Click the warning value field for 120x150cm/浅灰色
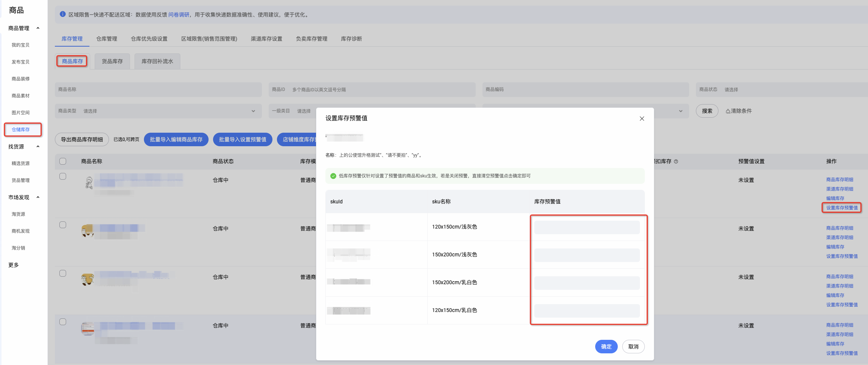 click(x=587, y=227)
